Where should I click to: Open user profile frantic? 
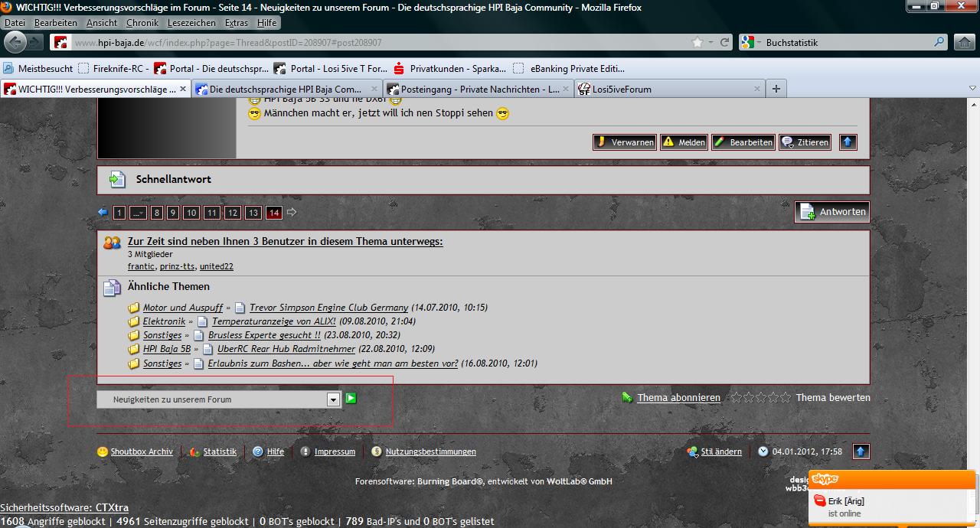point(142,266)
